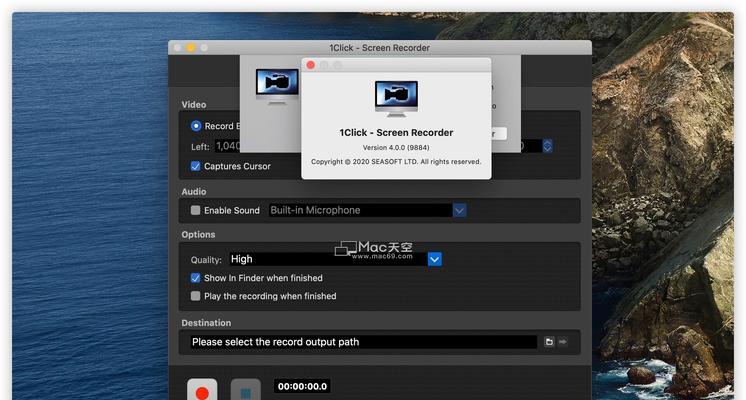
Task: Click camera monitor icon in About dialog
Action: [x=396, y=98]
